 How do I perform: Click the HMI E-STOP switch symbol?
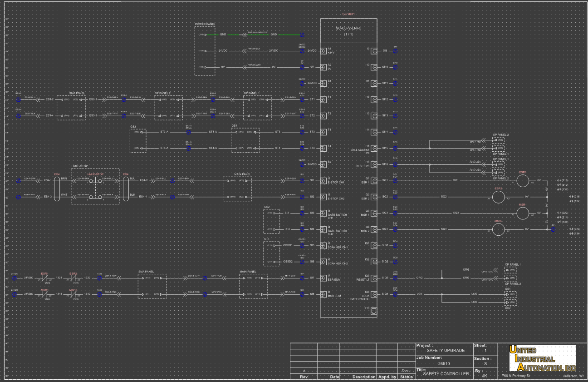pyautogui.click(x=95, y=189)
